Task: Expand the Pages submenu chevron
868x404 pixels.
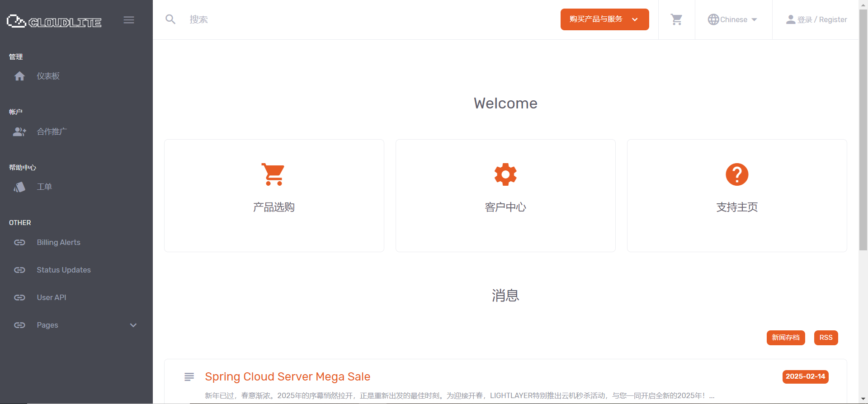Action: pyautogui.click(x=133, y=325)
